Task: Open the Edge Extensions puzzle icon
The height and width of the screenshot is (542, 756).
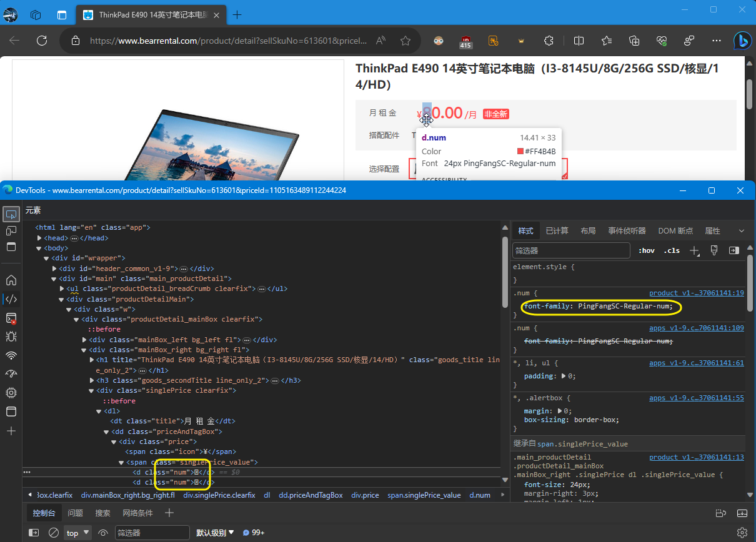Action: coord(549,41)
